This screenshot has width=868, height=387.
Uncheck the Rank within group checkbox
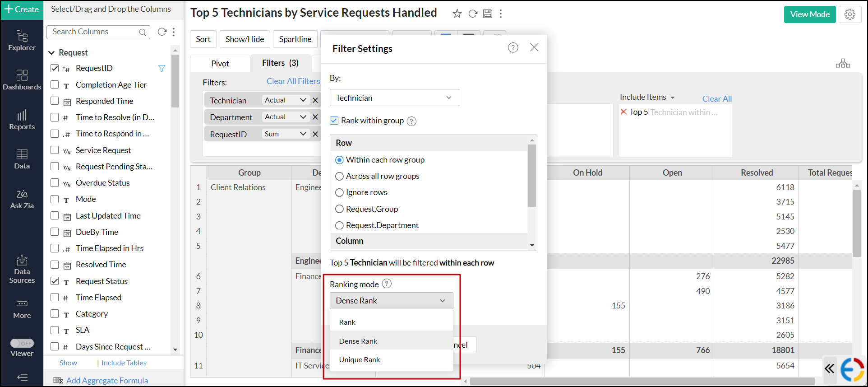pos(334,121)
